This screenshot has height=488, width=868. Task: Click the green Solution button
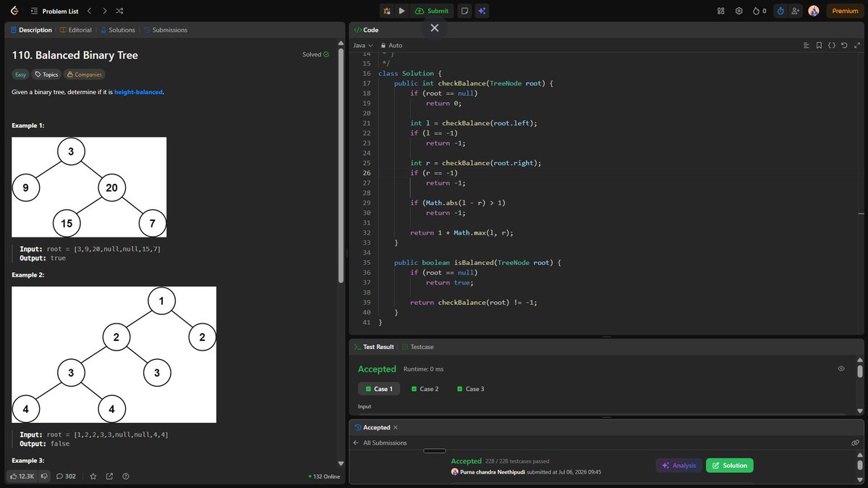pyautogui.click(x=729, y=466)
